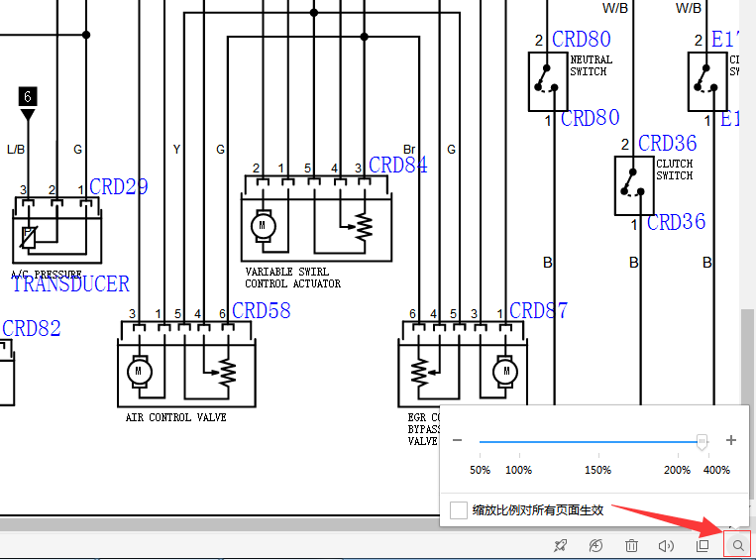Click the CRD87 connector label
The height and width of the screenshot is (560, 756).
coord(539,310)
